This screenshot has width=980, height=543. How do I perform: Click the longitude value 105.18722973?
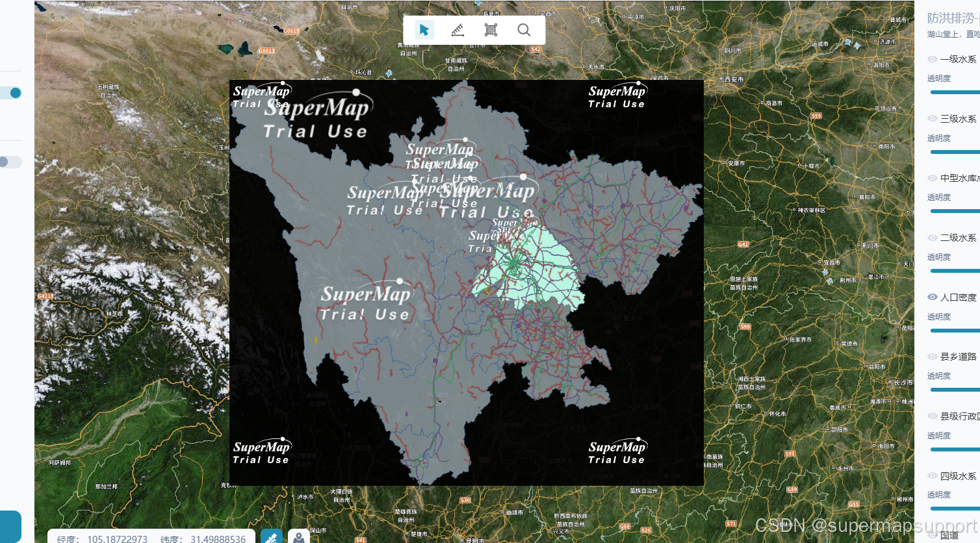pyautogui.click(x=118, y=539)
